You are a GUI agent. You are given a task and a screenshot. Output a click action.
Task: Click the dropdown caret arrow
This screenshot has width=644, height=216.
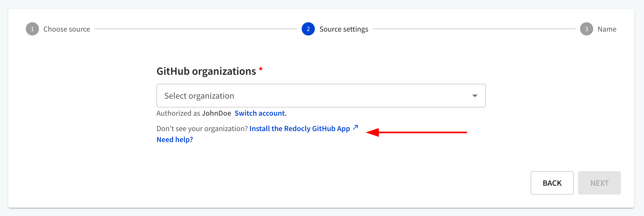(x=475, y=96)
